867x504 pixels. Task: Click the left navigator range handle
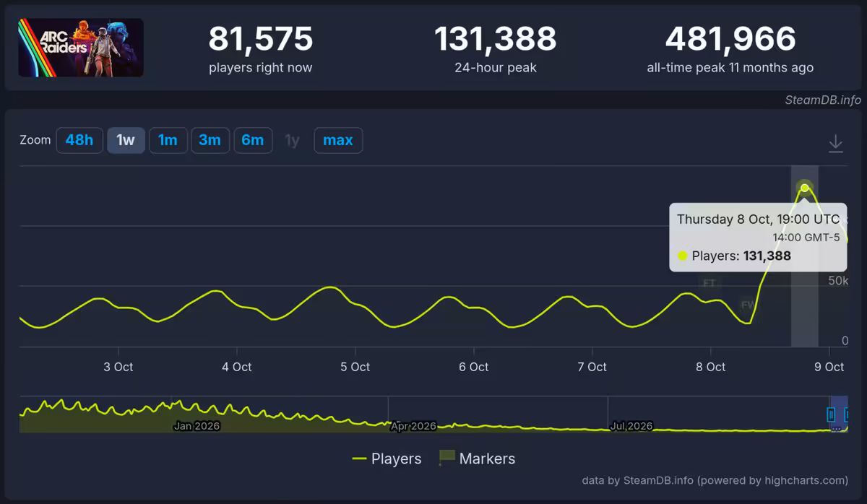coord(831,414)
